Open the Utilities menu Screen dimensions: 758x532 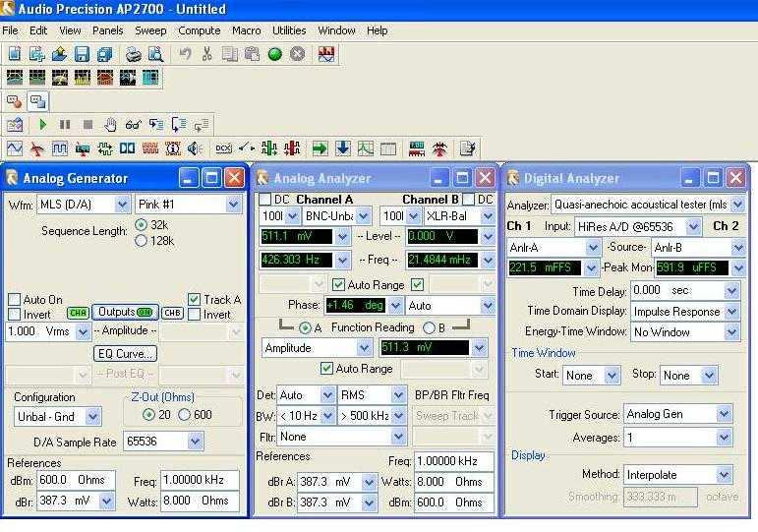pos(289,30)
